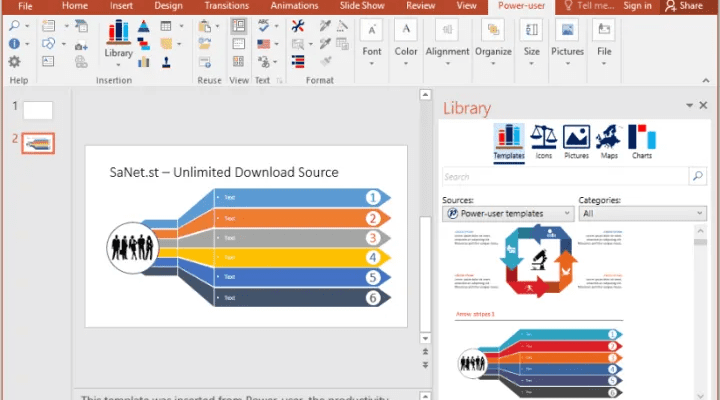Click the magnifying glass search icon in Help group
The height and width of the screenshot is (400, 720).
click(x=15, y=26)
